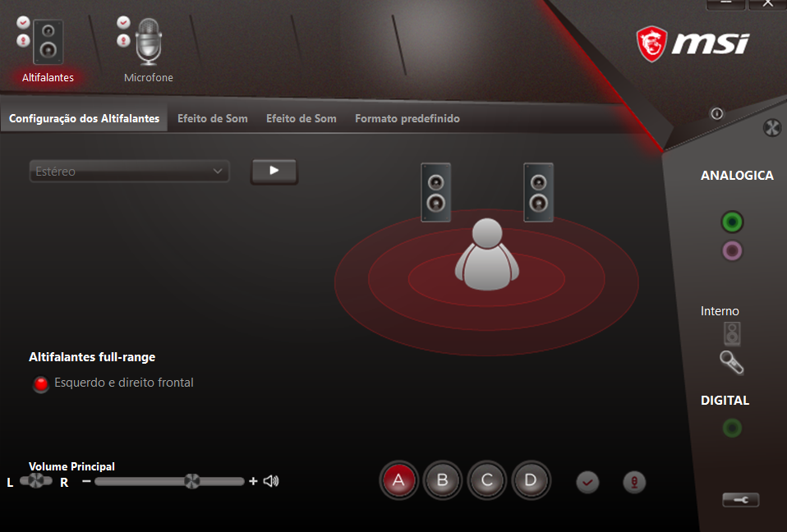Open the Estéreo speaker configuration dropdown
Viewport: 787px width, 532px height.
point(129,172)
